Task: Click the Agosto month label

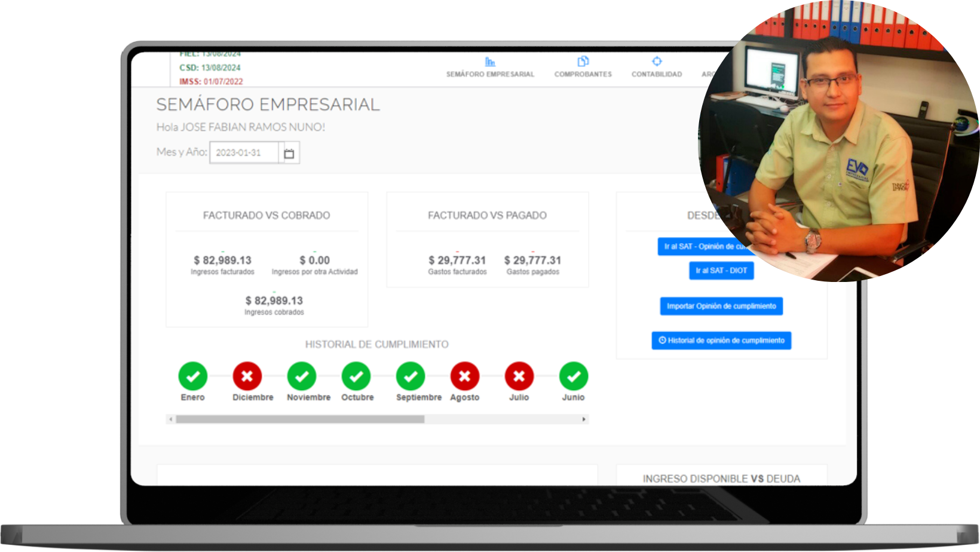Action: [x=465, y=397]
